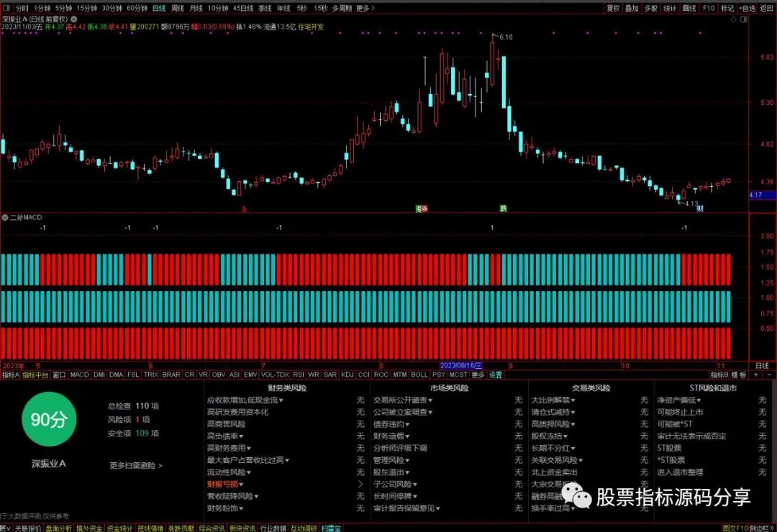This screenshot has height=532, width=777.
Task: Open the 关联报价 bottom tab
Action: pyautogui.click(x=27, y=528)
